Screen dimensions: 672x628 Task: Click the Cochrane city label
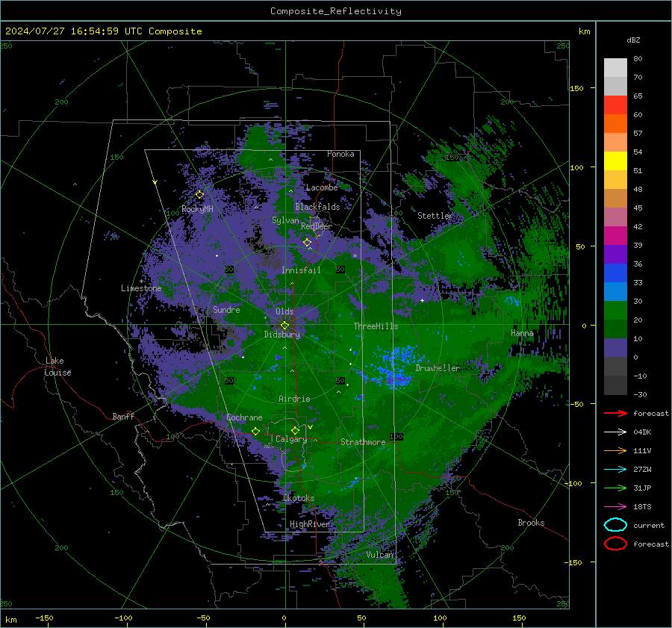244,417
